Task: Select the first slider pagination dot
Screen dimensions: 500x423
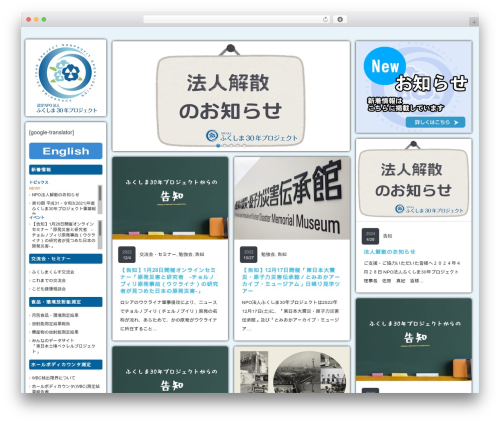Action: point(218,146)
